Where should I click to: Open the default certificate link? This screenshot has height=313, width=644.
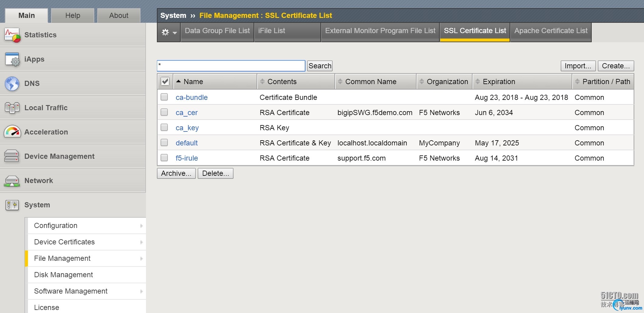coord(187,143)
